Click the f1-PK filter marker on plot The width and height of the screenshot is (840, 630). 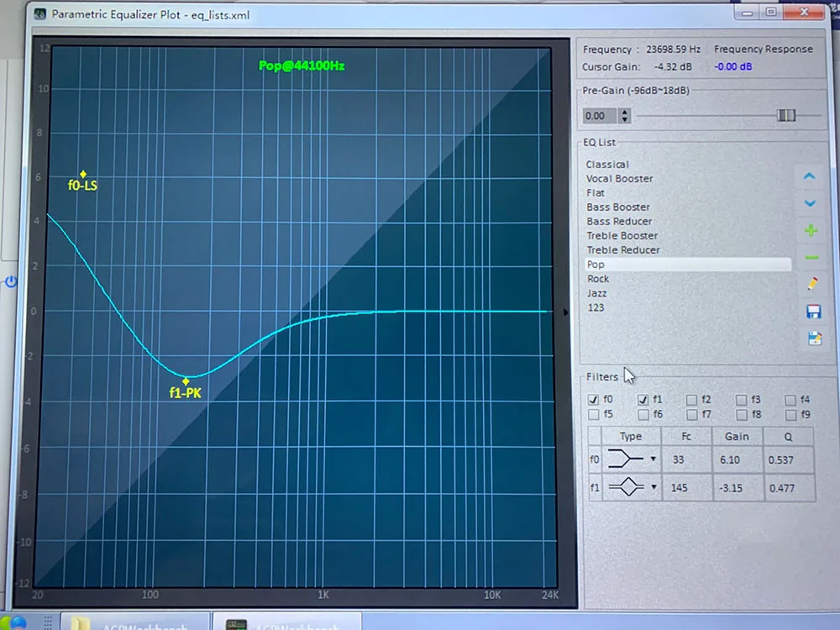click(x=186, y=381)
